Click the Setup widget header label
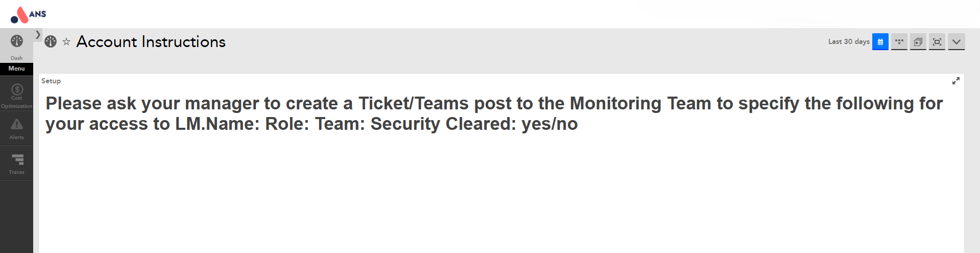The height and width of the screenshot is (253, 980). pos(51,81)
